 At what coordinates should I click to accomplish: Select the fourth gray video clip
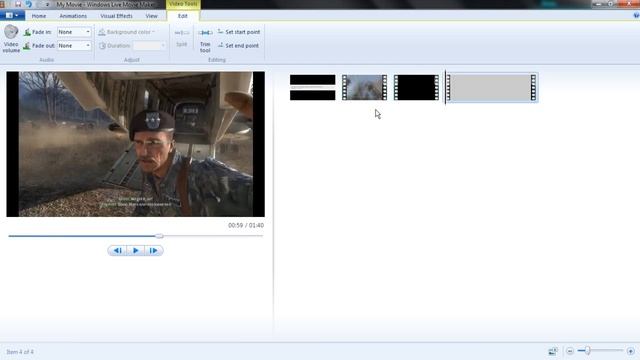[x=492, y=87]
